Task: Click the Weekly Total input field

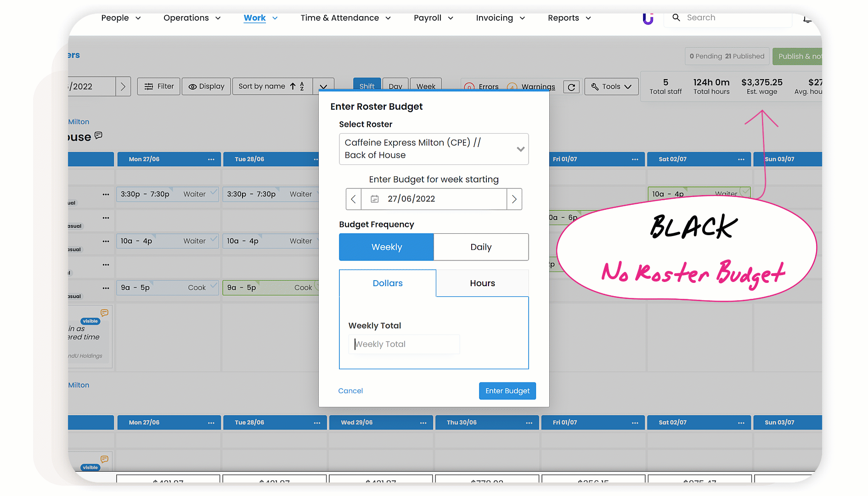Action: pos(404,344)
